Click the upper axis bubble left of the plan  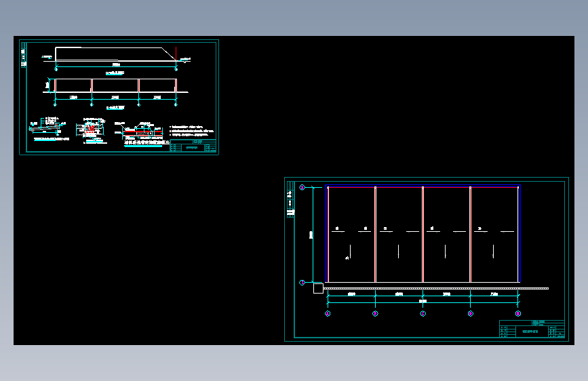coord(302,187)
